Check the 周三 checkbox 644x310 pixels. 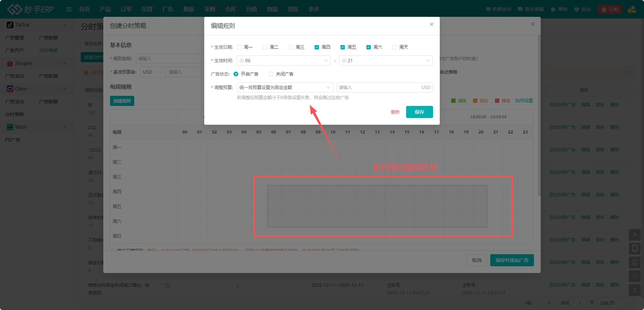(291, 47)
